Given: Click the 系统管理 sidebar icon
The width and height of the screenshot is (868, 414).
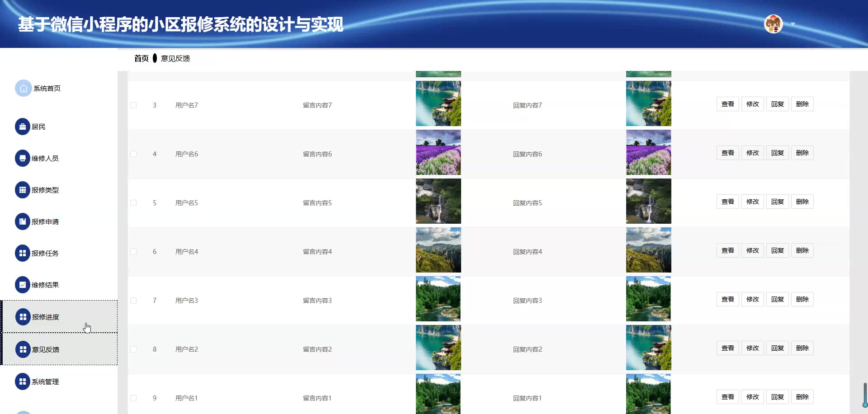Looking at the screenshot, I should [23, 381].
